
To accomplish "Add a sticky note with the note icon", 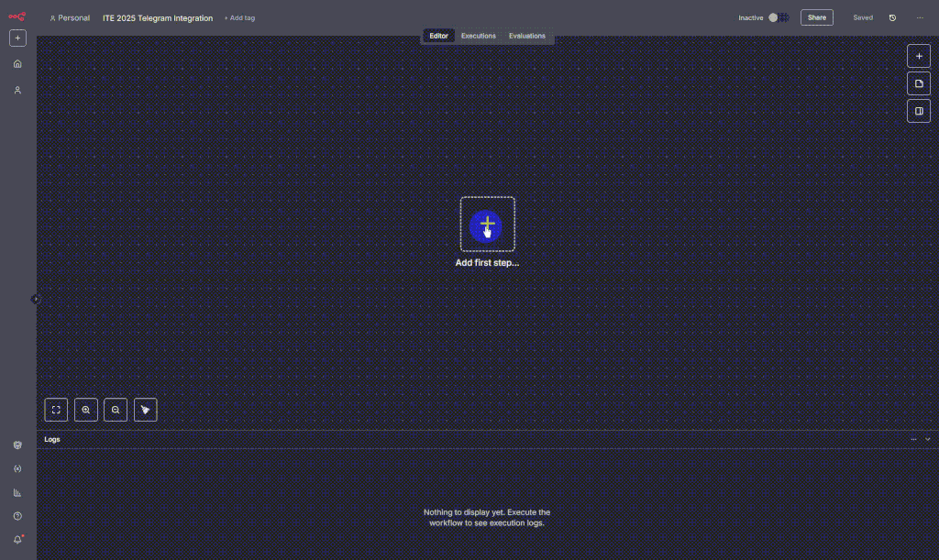I will [x=919, y=83].
